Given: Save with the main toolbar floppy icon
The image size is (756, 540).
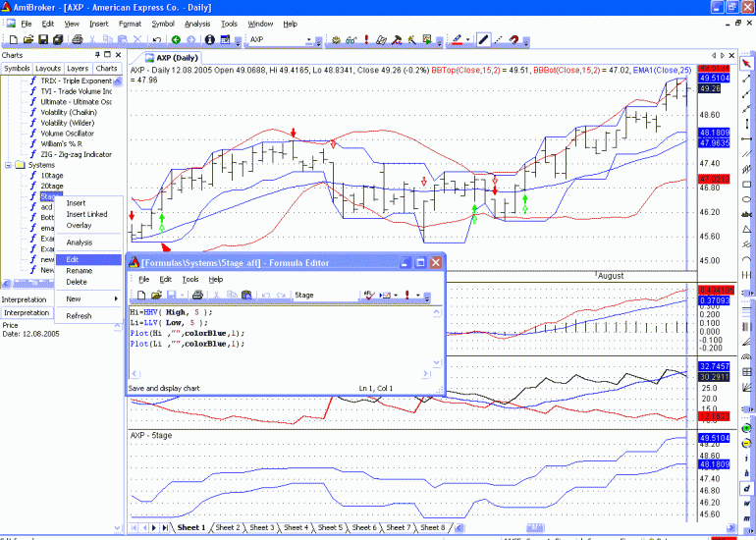Looking at the screenshot, I should [43, 39].
